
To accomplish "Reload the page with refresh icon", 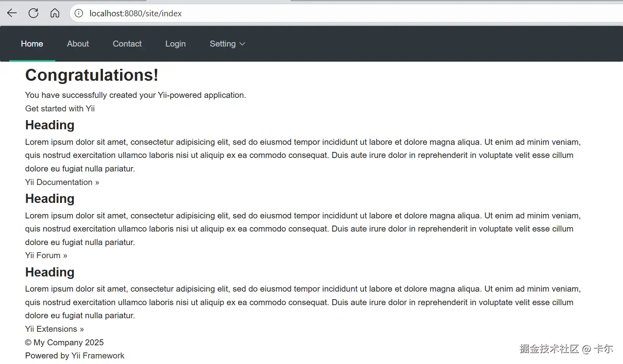I will point(33,13).
